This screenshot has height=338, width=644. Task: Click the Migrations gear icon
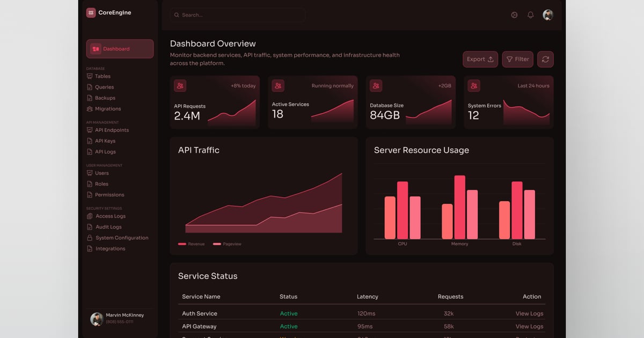[x=90, y=109]
